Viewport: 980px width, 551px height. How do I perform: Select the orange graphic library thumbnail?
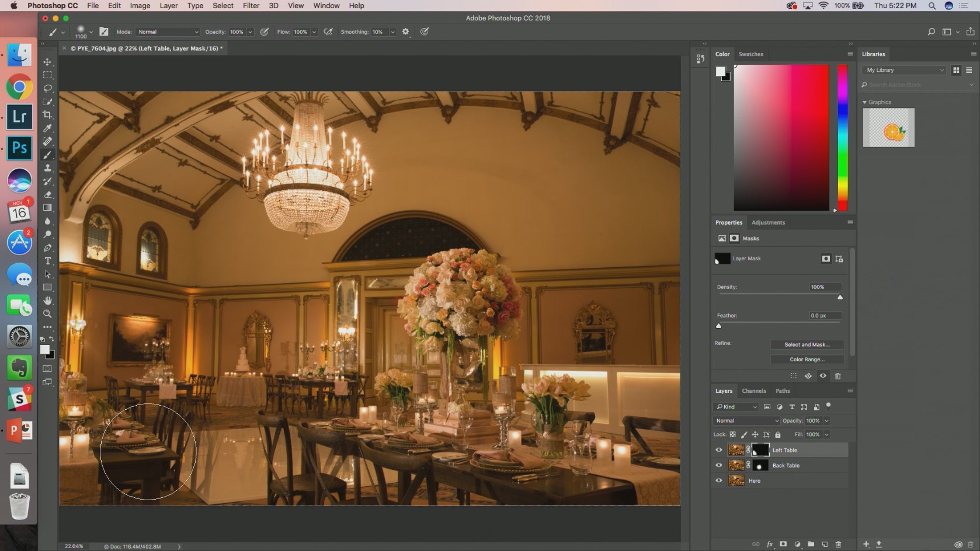click(888, 127)
